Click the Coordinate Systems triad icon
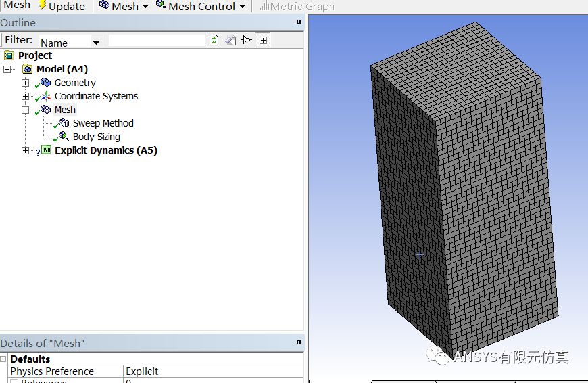Viewport: 588px width, 383px height. pyautogui.click(x=46, y=96)
